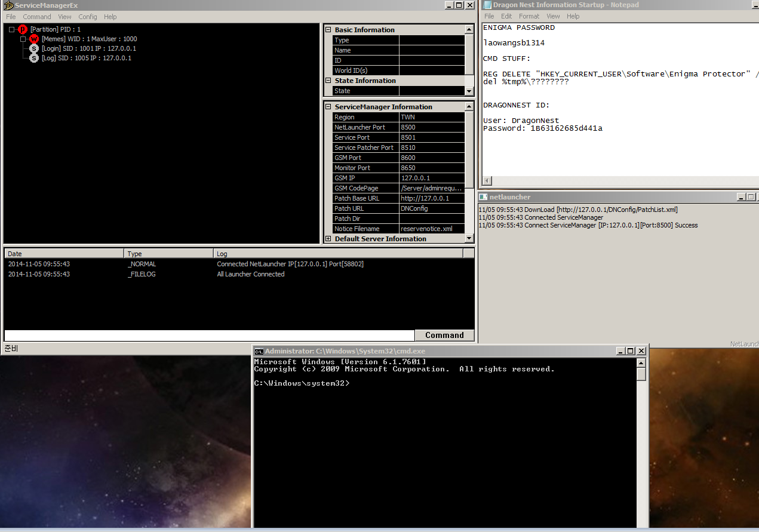Click the netlauncher title bar icon

click(x=484, y=197)
